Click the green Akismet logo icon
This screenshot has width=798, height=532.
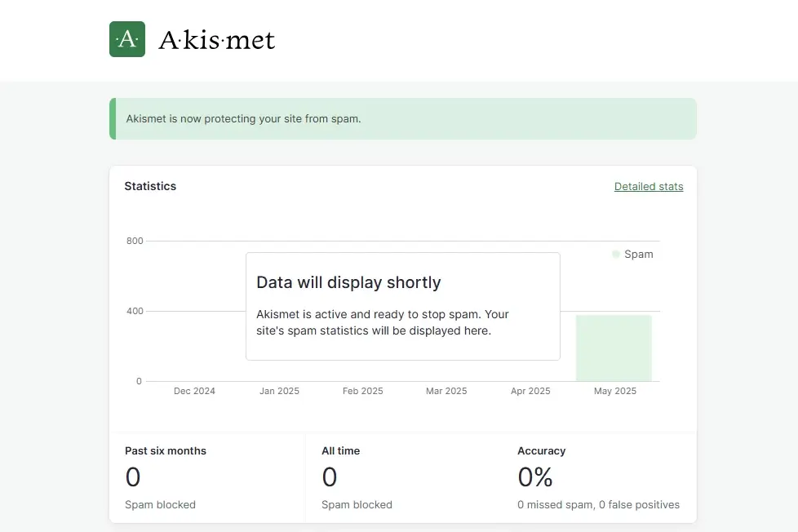[127, 39]
